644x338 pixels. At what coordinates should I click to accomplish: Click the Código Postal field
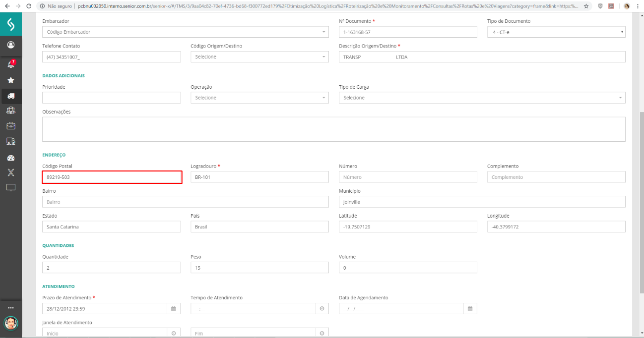[112, 177]
